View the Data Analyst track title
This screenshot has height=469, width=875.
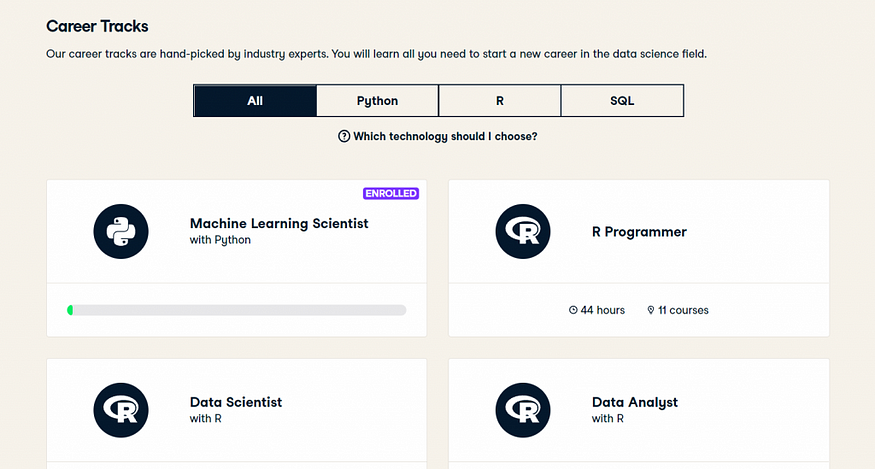coord(635,402)
